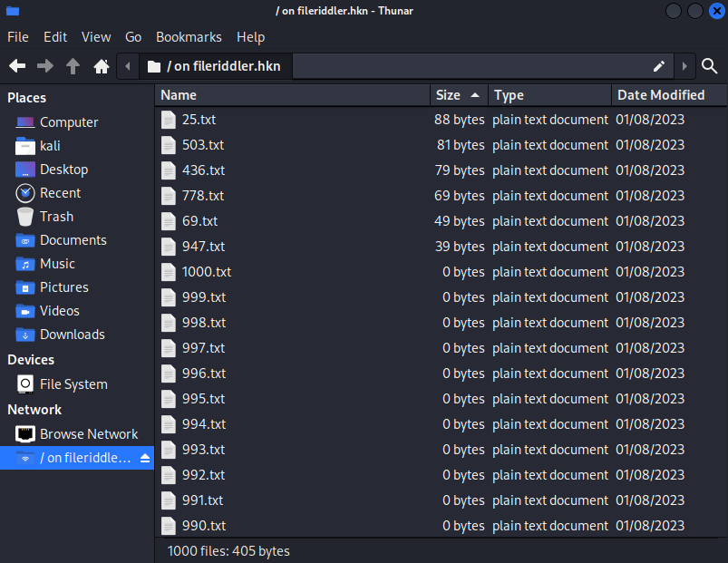Image resolution: width=728 pixels, height=563 pixels.
Task: Open File System device
Action: click(x=73, y=384)
